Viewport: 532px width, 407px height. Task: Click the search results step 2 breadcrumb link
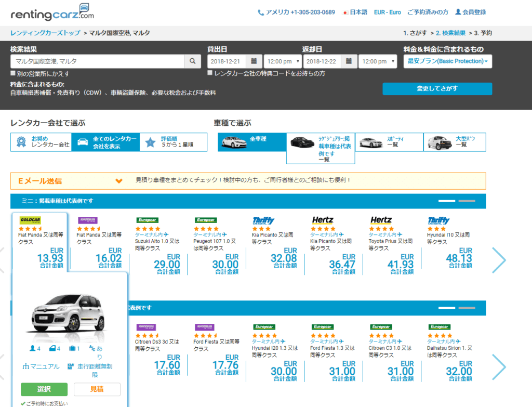coord(450,33)
